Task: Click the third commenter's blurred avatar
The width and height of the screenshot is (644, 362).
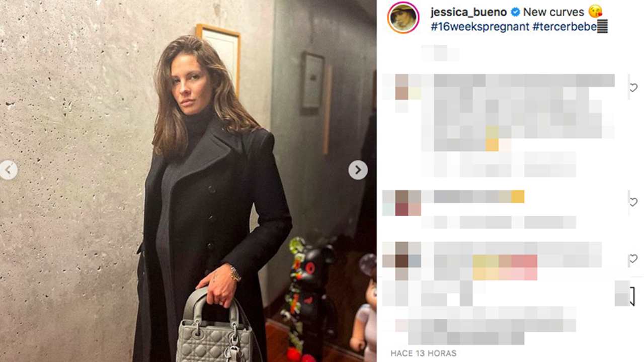Action: pyautogui.click(x=401, y=261)
